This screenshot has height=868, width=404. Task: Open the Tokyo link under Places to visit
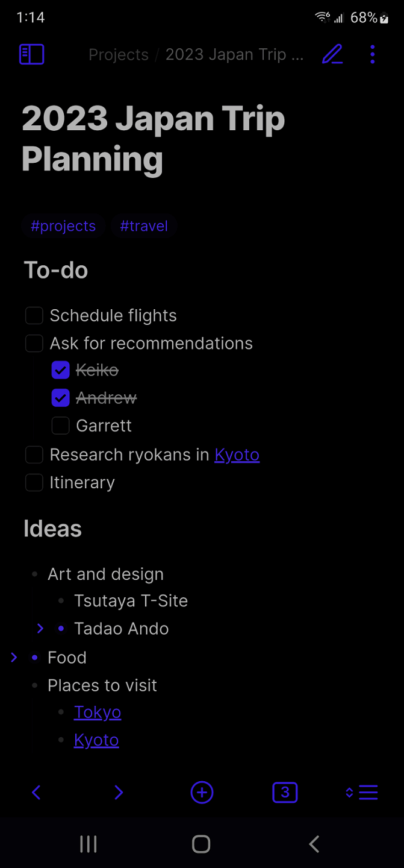97,712
